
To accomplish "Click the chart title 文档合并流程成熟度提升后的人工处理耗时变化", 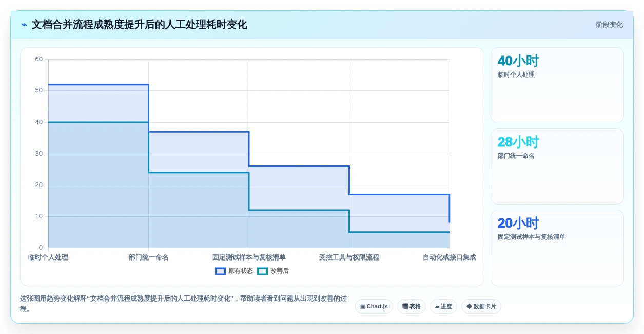I will click(x=140, y=25).
